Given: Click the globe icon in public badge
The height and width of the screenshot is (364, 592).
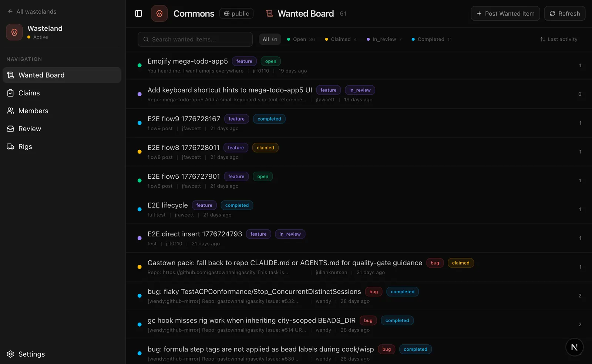Looking at the screenshot, I should (227, 14).
